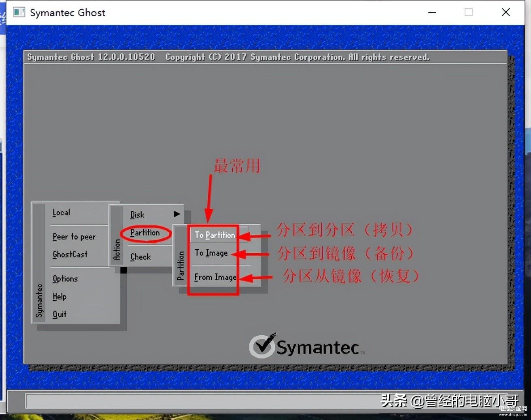Minimize the Symantec Ghost window
The width and height of the screenshot is (531, 420).
pos(432,13)
